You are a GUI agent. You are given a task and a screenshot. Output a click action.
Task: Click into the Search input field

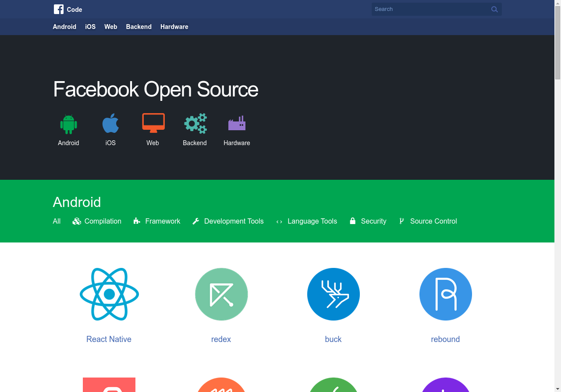click(x=430, y=9)
